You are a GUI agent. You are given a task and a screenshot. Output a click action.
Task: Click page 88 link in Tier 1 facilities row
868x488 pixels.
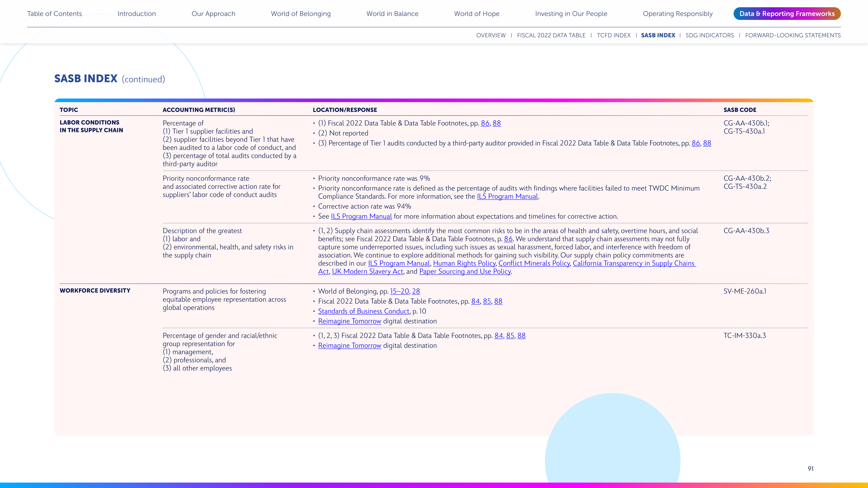497,123
